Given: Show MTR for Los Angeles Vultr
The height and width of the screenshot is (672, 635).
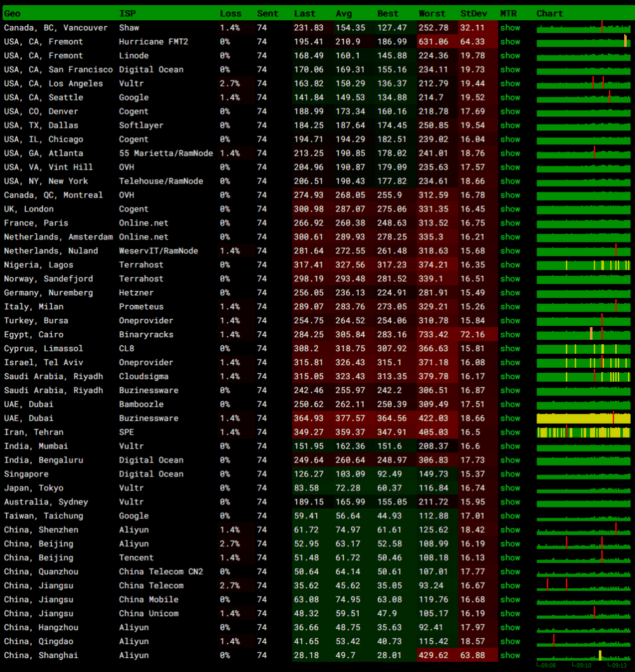Looking at the screenshot, I should pyautogui.click(x=510, y=84).
